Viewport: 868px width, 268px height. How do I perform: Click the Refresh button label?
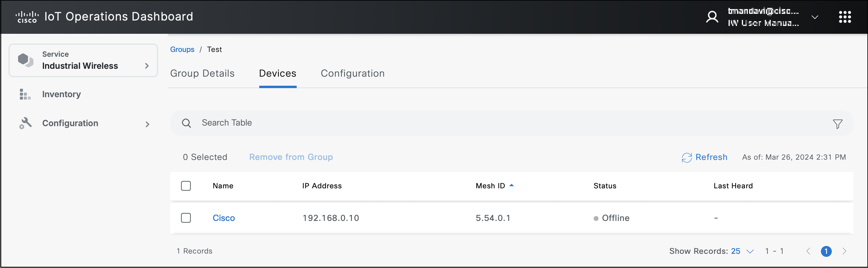(x=711, y=157)
